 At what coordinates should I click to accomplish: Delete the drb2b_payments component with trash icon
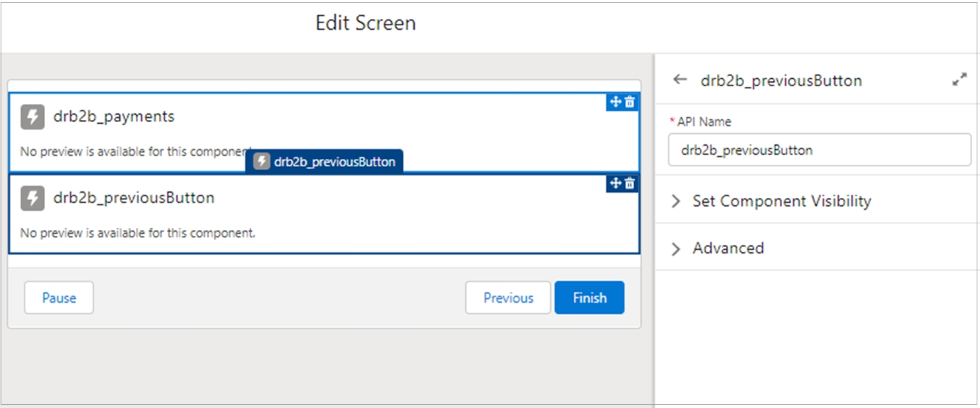click(x=629, y=102)
